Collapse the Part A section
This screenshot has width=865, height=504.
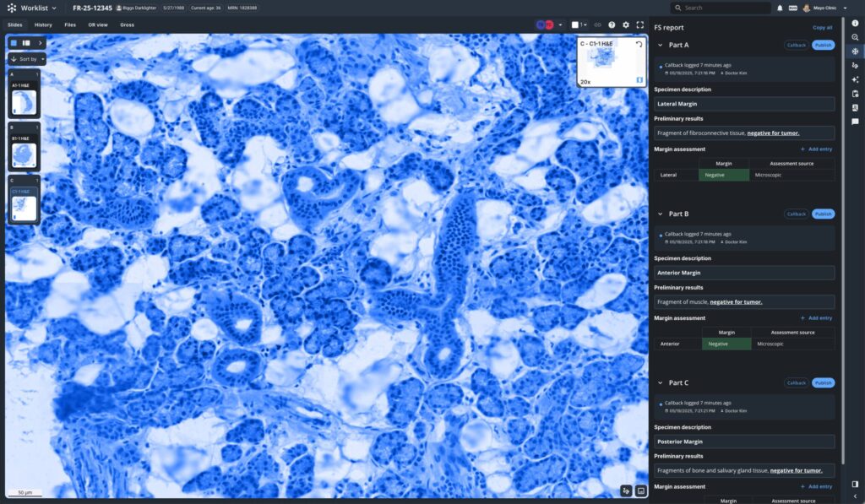pos(660,45)
